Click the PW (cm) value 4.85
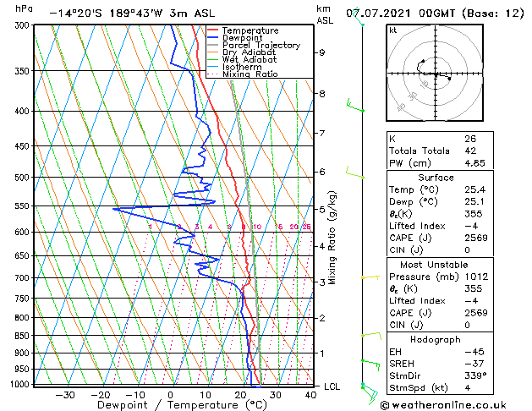Image resolution: width=532 pixels, height=411 pixels. click(474, 163)
